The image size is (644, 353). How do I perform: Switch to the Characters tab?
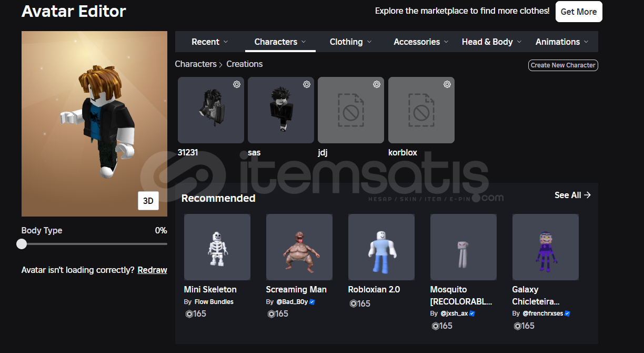280,42
